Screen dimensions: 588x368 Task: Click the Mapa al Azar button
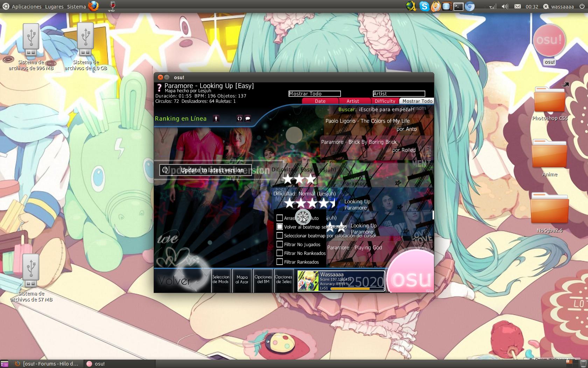(x=242, y=280)
